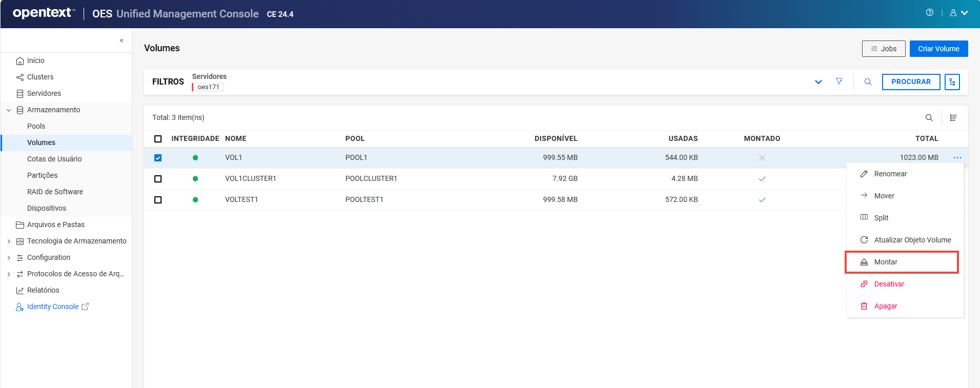980x388 pixels.
Task: Expand the filters chevron dropdown
Action: [x=818, y=82]
